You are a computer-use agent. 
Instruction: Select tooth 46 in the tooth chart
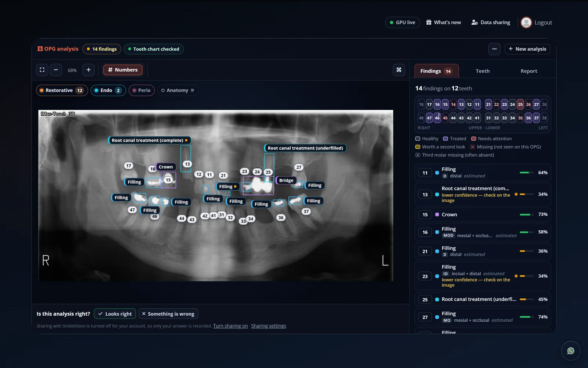coord(437,118)
